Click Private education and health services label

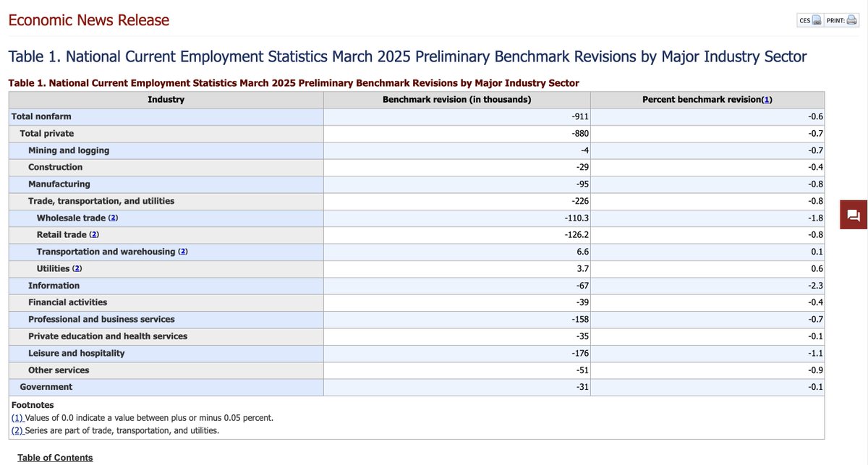pos(108,336)
